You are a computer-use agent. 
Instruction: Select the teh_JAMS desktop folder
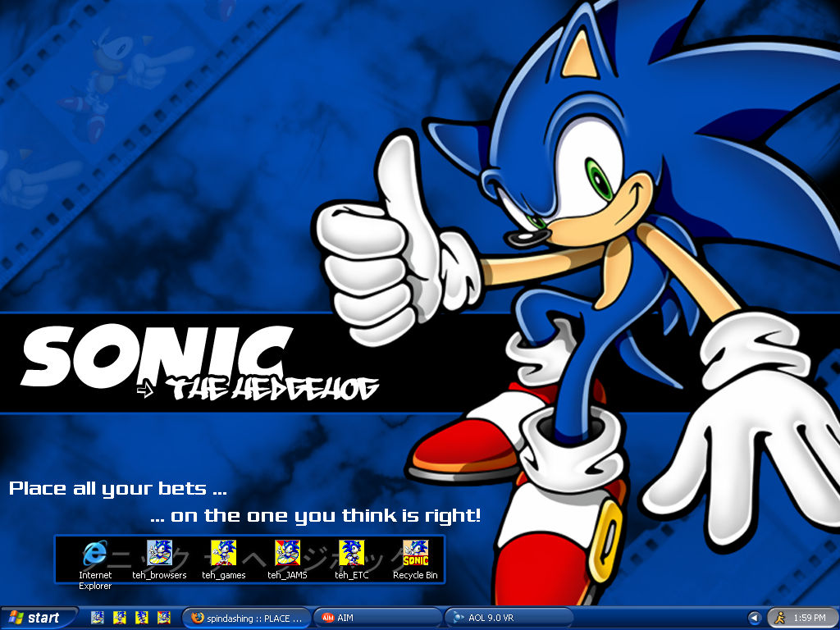pos(287,553)
